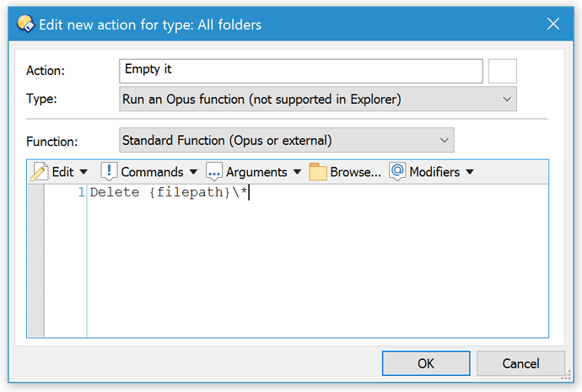This screenshot has height=392, width=582.
Task: Click the Modifiers @ icon
Action: 397,171
